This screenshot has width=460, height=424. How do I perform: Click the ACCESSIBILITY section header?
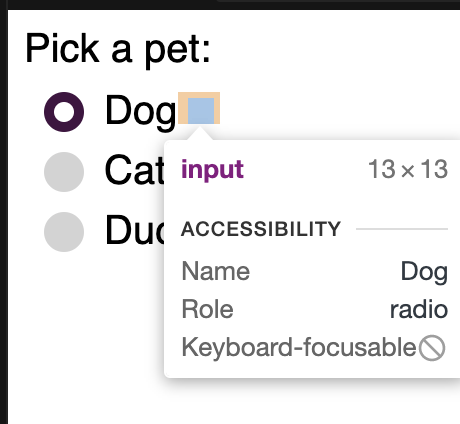click(261, 229)
